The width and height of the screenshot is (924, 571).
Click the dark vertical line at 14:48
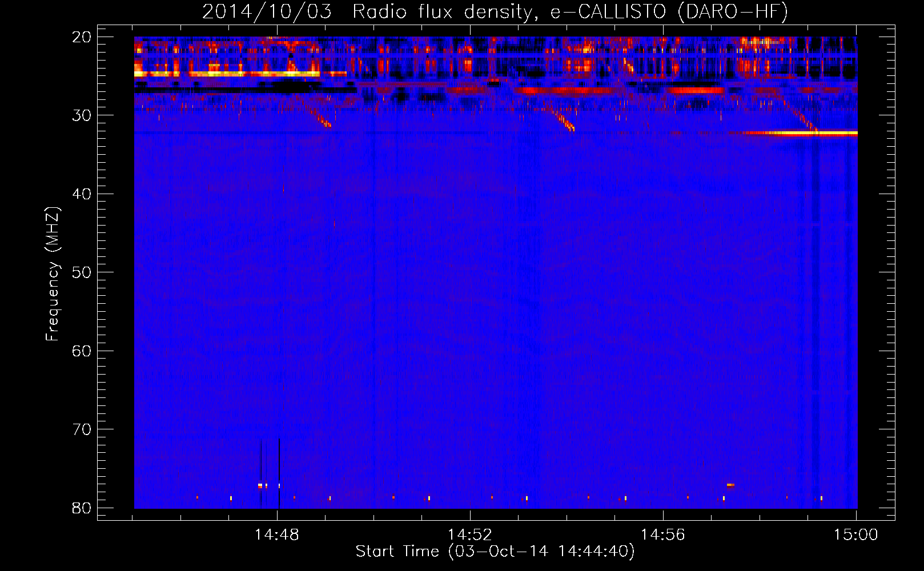coord(279,473)
